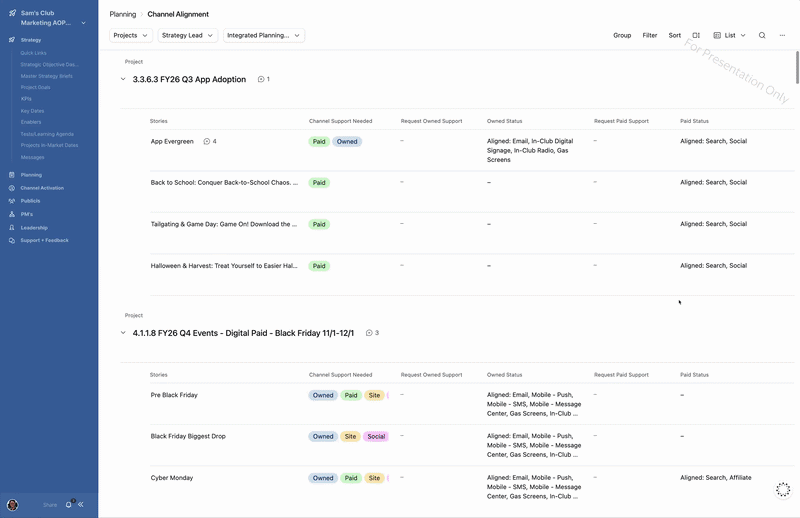The width and height of the screenshot is (800, 518).
Task: Click comment icon next to FY26 Q3 App Adoption
Action: click(261, 79)
